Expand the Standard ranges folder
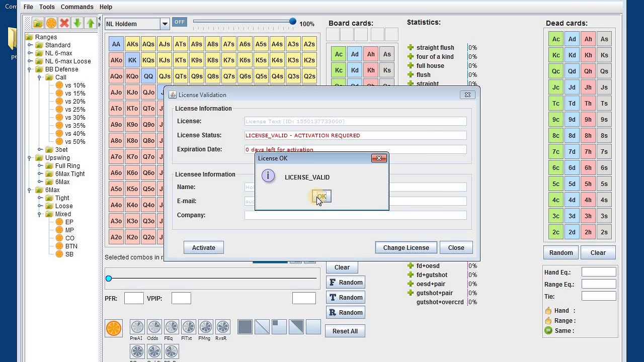This screenshot has width=644, height=362. coord(30,45)
